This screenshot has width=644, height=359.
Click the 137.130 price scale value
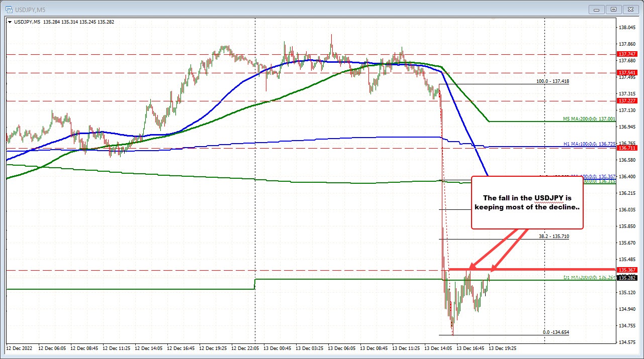point(626,110)
